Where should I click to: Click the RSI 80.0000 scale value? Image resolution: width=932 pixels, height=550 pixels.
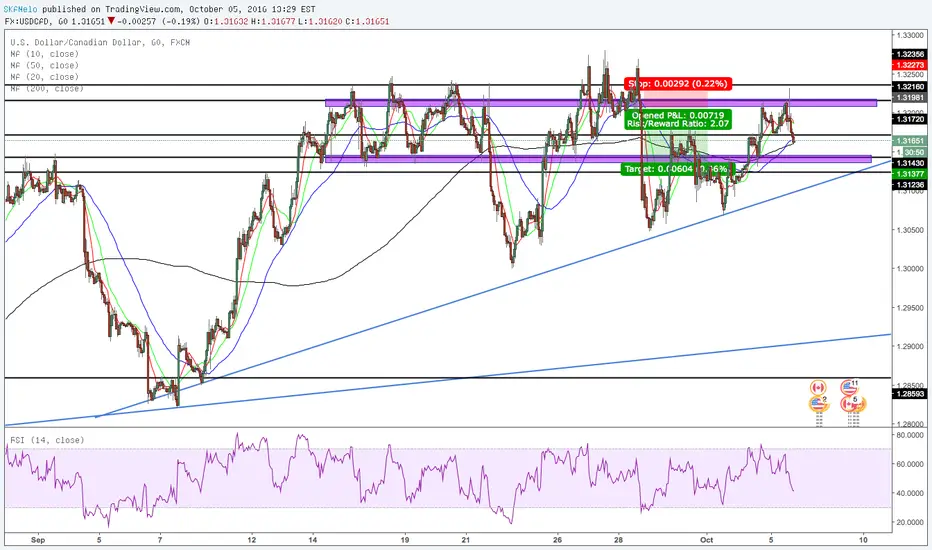(x=910, y=435)
